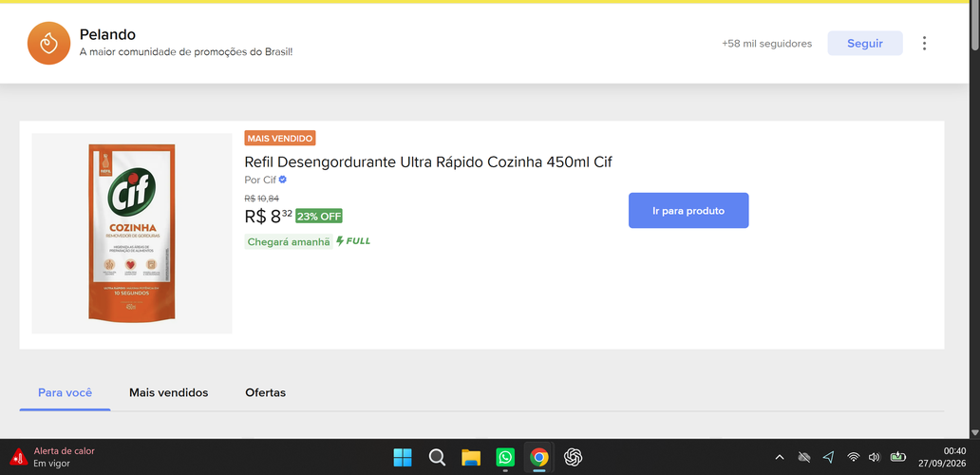
Task: Click the location arrow tray icon
Action: click(829, 458)
